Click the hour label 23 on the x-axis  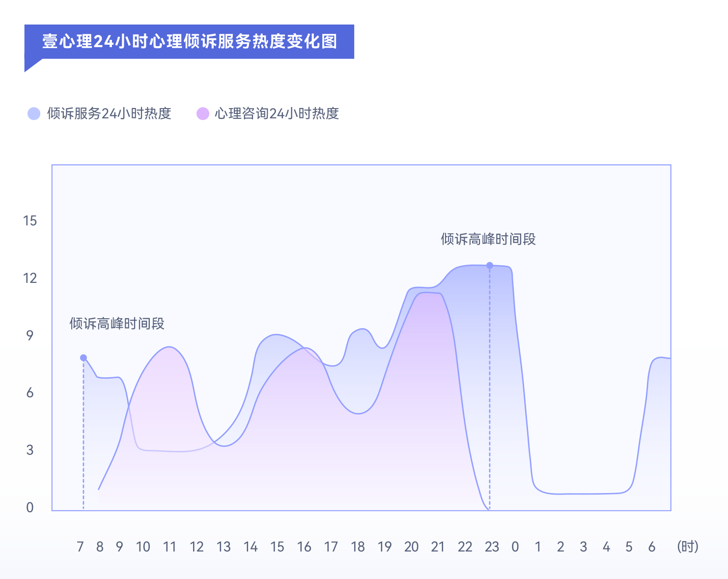[492, 547]
